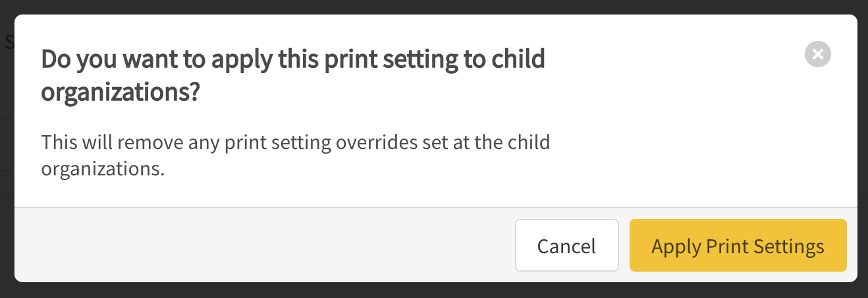Click the gray footer bar left of Cancel
The width and height of the screenshot is (868, 298).
pos(263,246)
